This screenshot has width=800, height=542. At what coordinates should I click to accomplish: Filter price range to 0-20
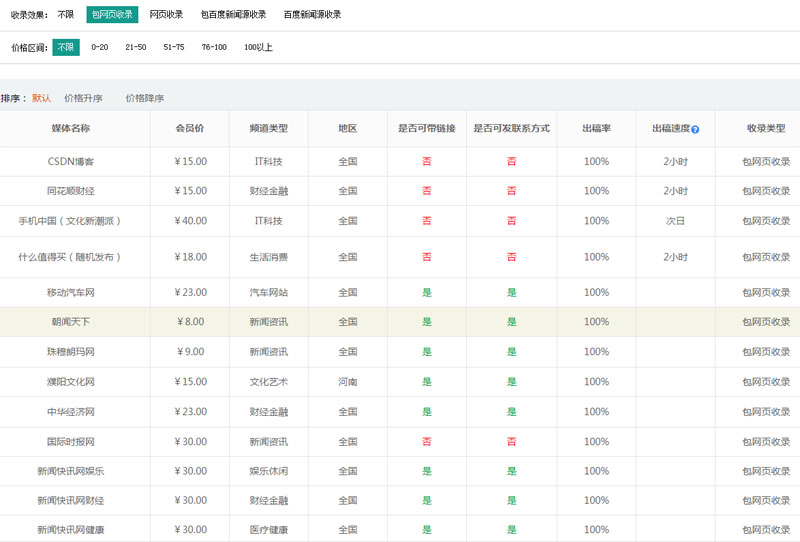click(100, 47)
